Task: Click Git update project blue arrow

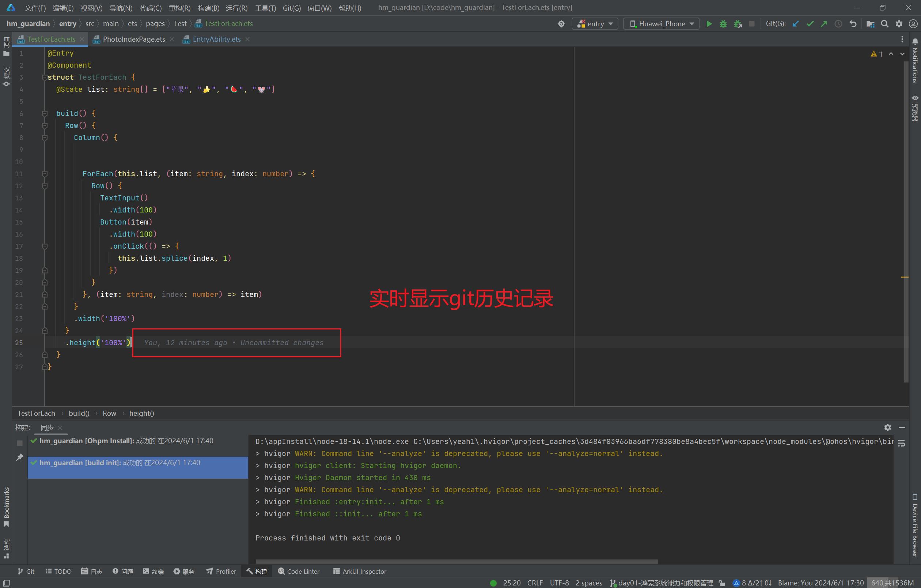Action: point(796,24)
